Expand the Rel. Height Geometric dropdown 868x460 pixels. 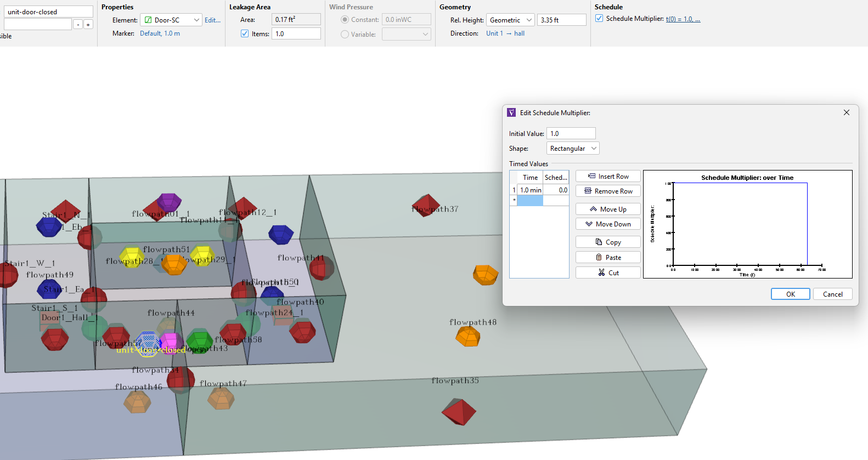coord(510,20)
